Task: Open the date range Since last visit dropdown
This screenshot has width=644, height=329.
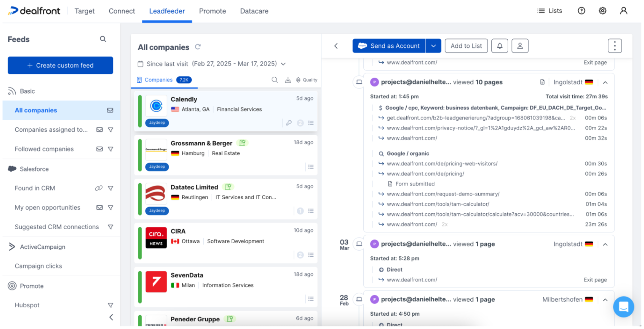Action: pos(212,64)
